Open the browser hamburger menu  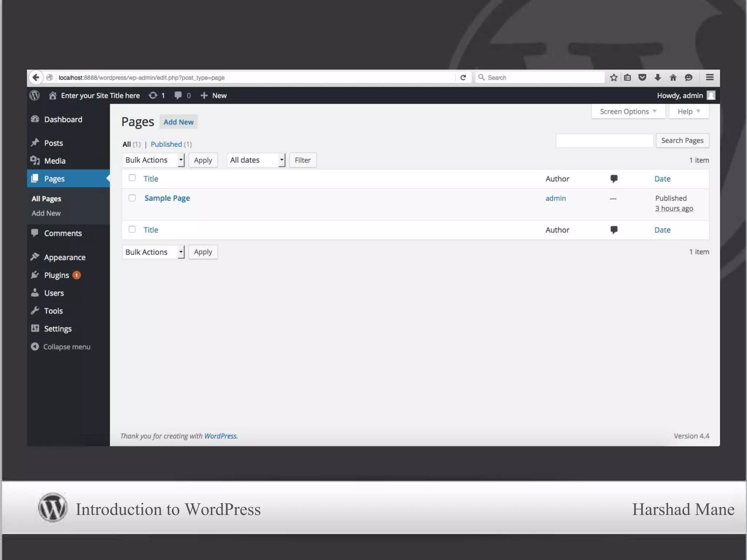pyautogui.click(x=709, y=77)
